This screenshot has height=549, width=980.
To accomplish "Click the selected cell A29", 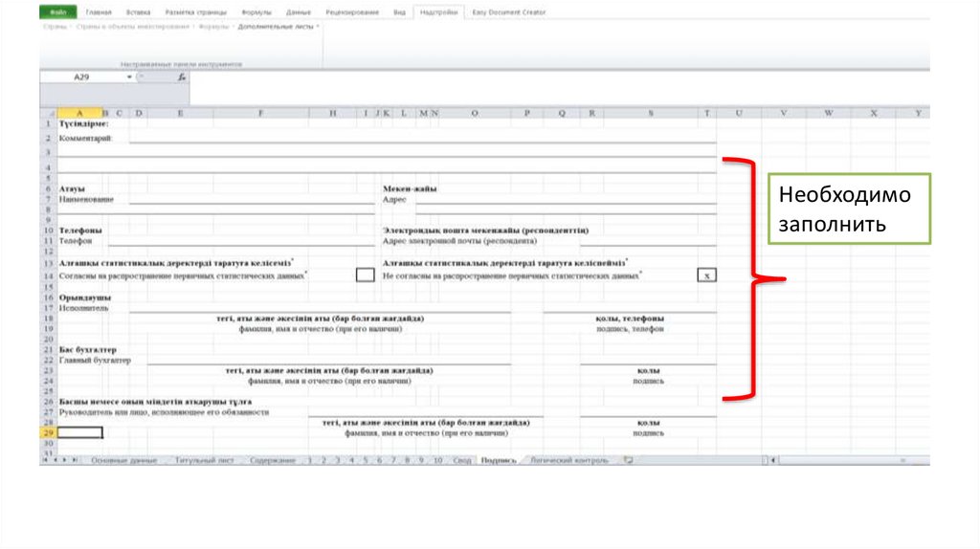I will click(80, 433).
